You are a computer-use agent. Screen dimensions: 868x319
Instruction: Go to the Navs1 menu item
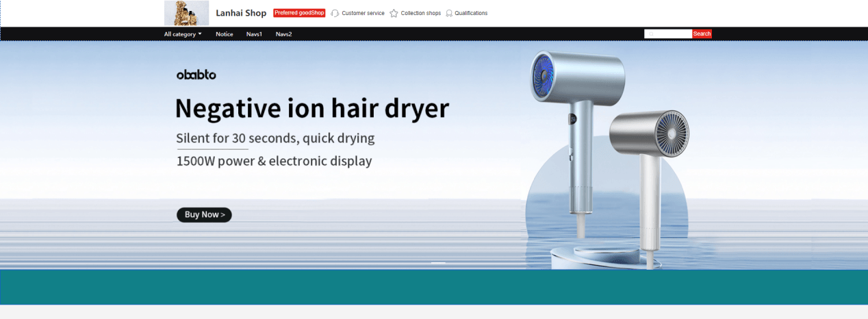255,34
